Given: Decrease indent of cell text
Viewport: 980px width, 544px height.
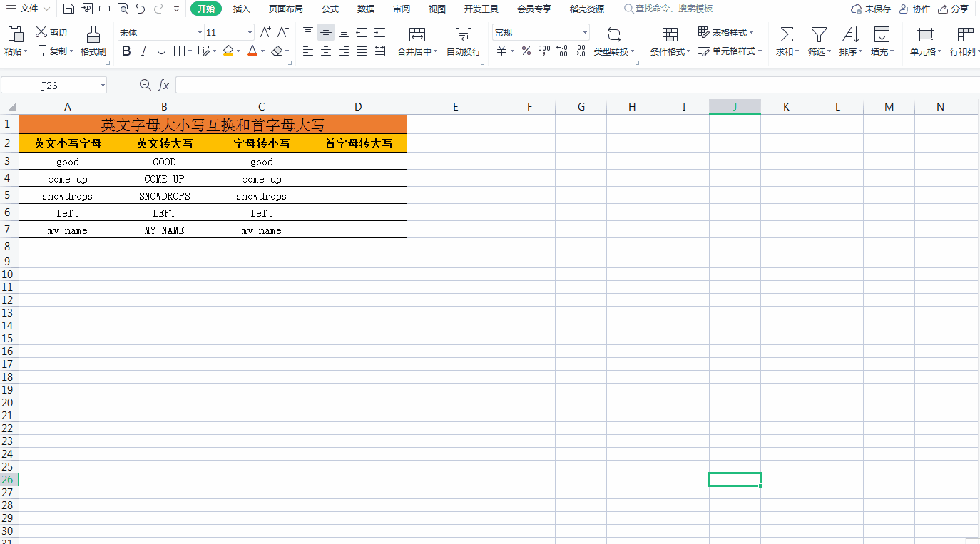Looking at the screenshot, I should pos(362,33).
